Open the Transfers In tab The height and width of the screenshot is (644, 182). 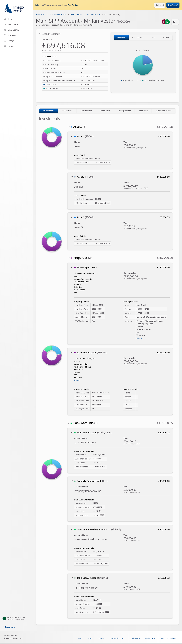(105, 111)
